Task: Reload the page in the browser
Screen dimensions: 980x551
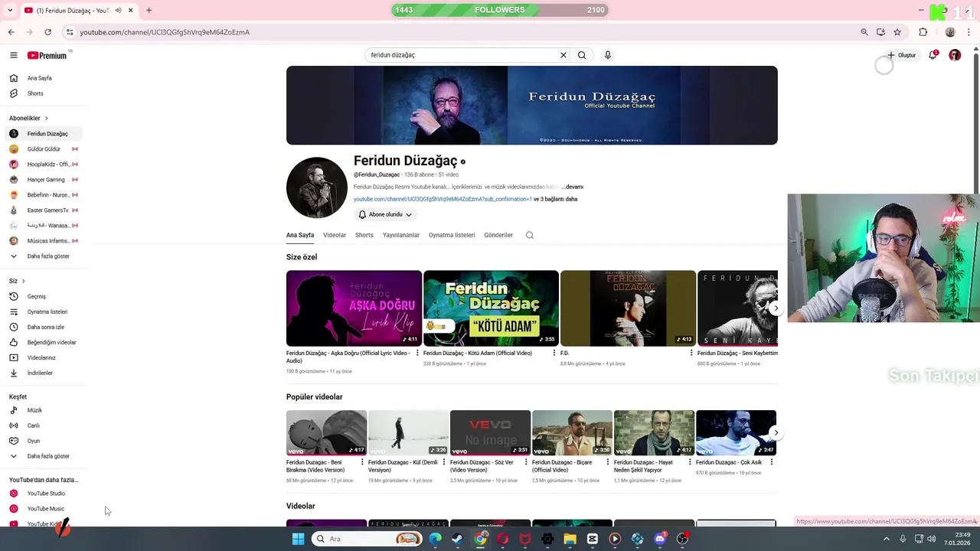Action: point(47,32)
